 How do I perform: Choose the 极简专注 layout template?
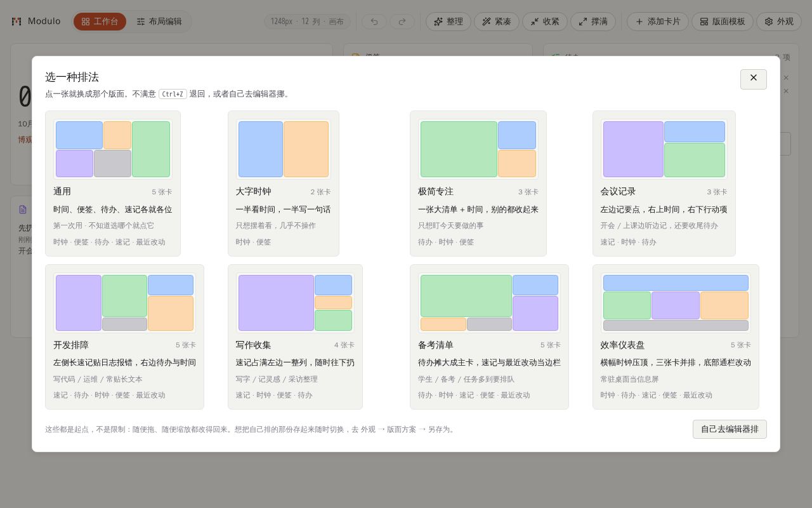(478, 184)
